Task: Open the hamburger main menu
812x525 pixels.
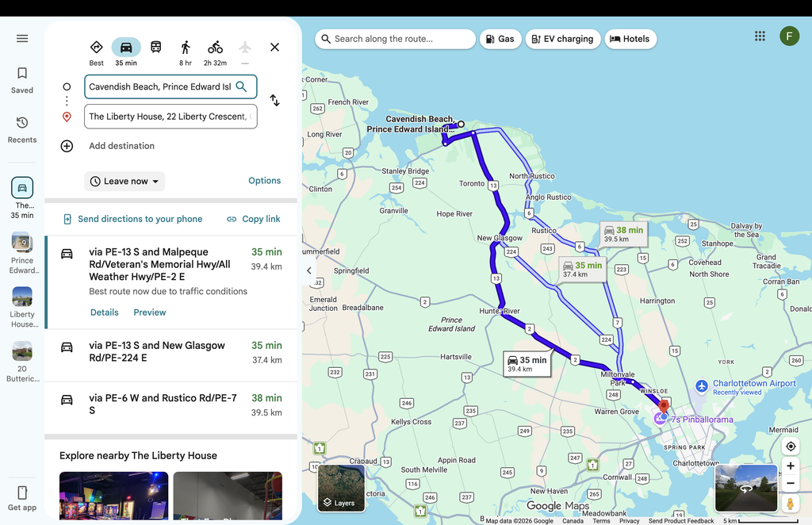Action: tap(21, 38)
